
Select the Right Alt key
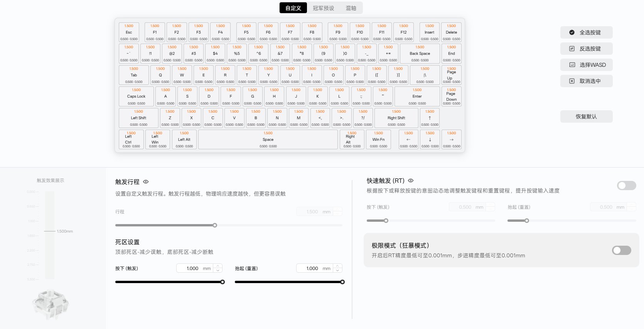pyautogui.click(x=352, y=140)
